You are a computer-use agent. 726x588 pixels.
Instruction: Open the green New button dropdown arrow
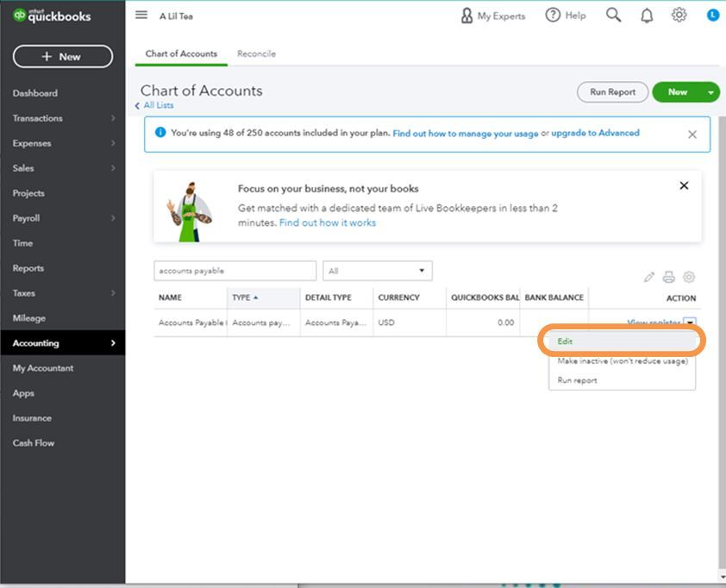tap(710, 92)
